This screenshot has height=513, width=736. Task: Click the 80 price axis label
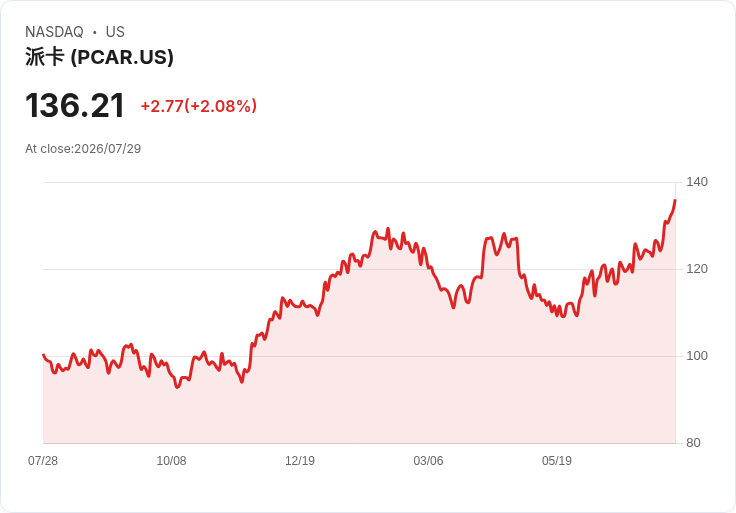(x=693, y=443)
